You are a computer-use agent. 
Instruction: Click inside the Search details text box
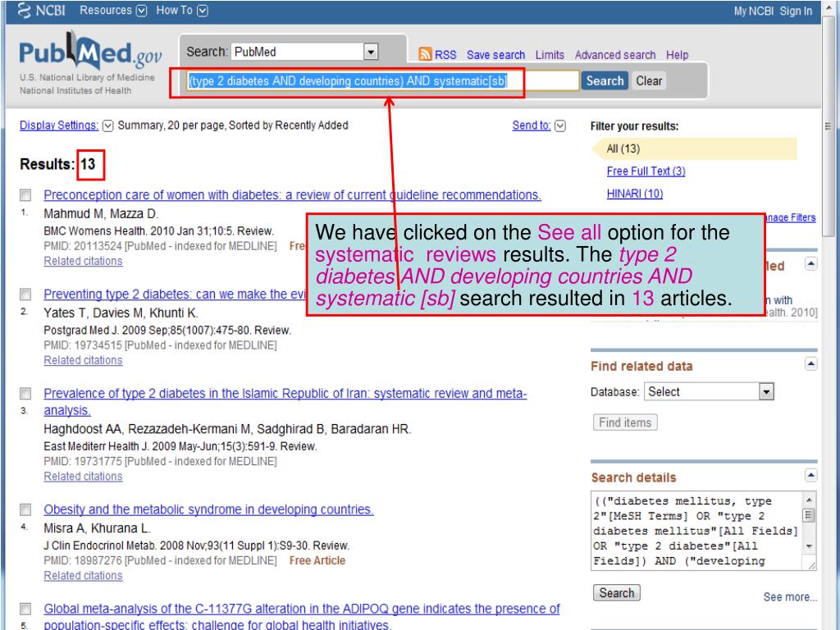696,531
